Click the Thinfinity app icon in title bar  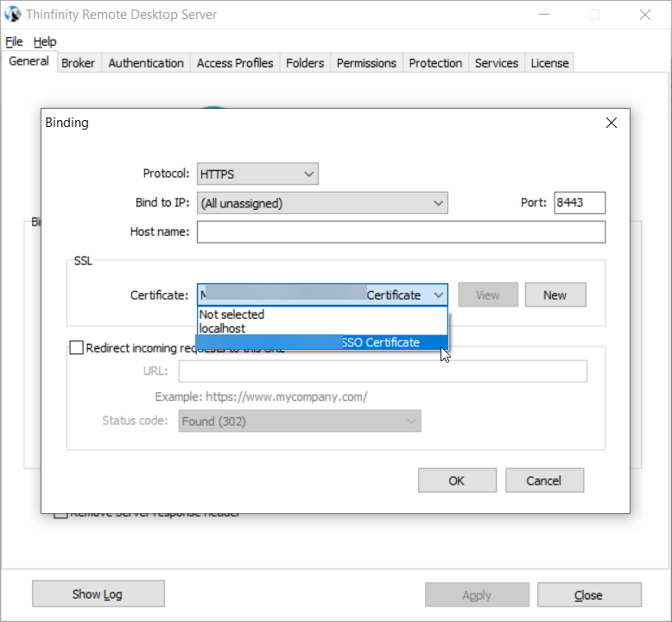(12, 14)
